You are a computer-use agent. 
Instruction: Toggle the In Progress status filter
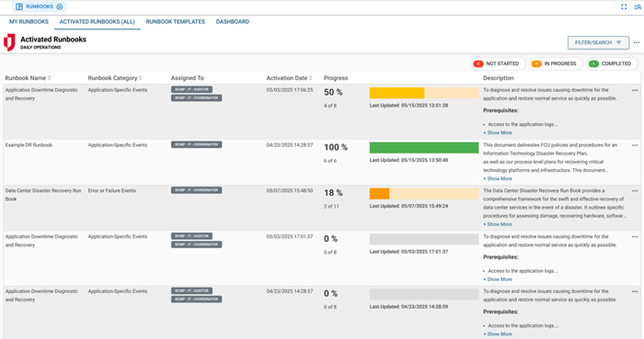click(556, 64)
